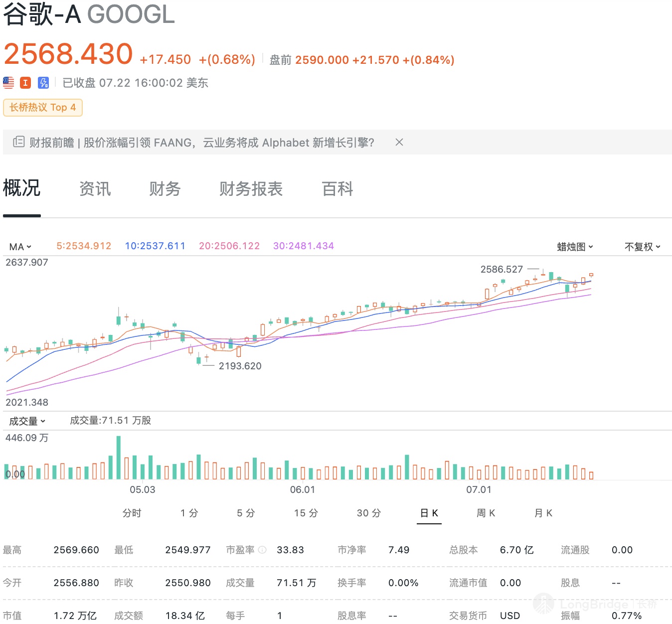Click the 换手率 value 0.00%

tap(403, 583)
